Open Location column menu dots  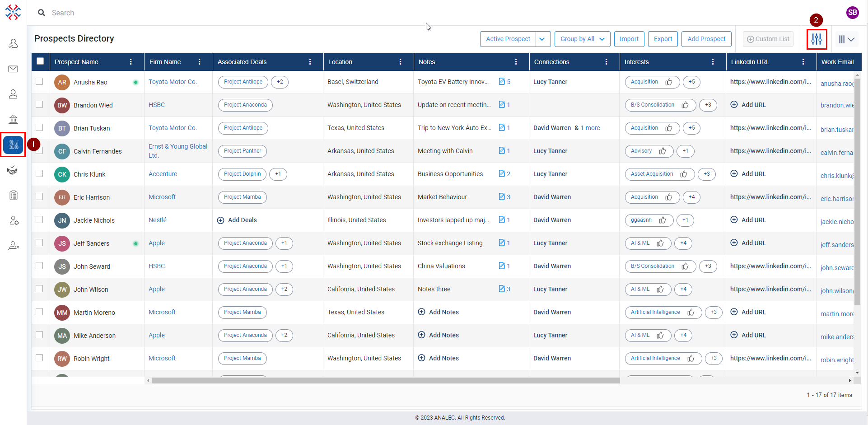point(401,62)
